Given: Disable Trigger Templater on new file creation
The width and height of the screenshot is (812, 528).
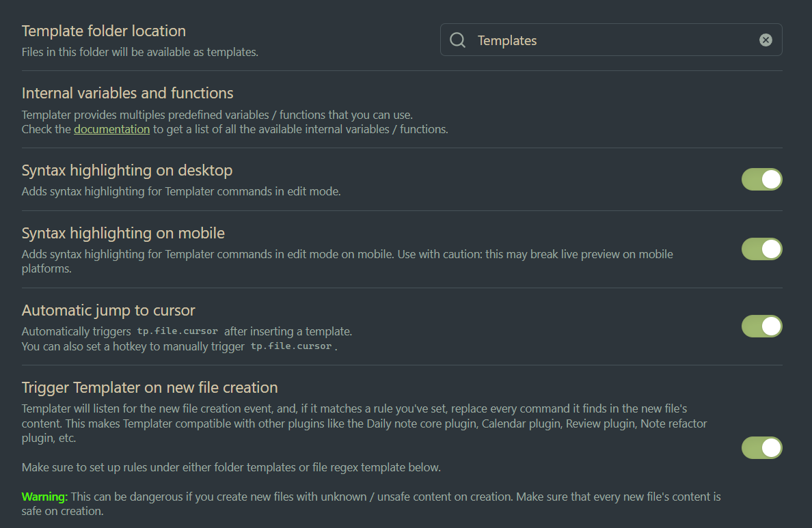Looking at the screenshot, I should (761, 448).
